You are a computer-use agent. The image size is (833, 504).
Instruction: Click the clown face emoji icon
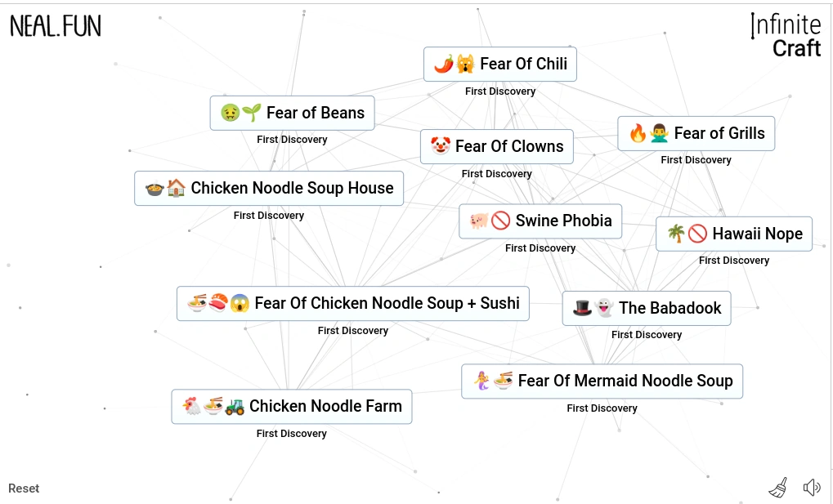(x=441, y=146)
